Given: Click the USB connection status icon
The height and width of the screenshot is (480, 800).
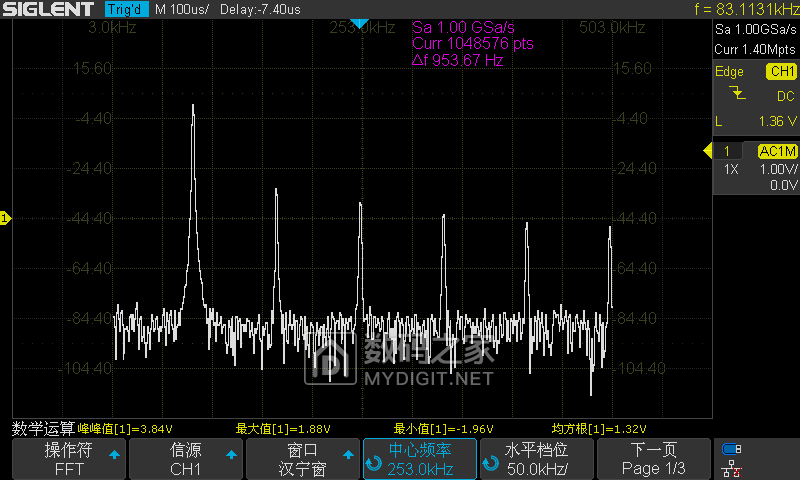Looking at the screenshot, I should 732,449.
